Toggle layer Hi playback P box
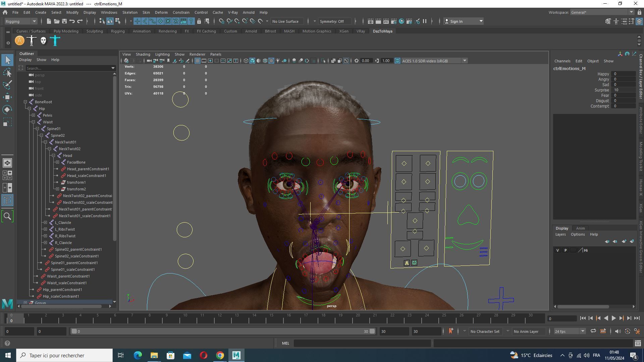The width and height of the screenshot is (644, 362). (566, 250)
